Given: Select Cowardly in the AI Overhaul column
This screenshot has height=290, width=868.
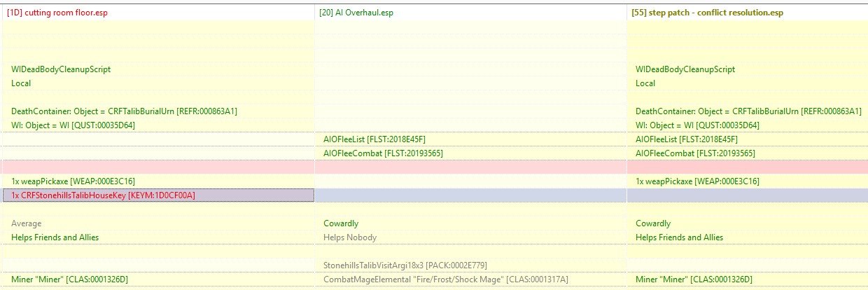Looking at the screenshot, I should 341,223.
